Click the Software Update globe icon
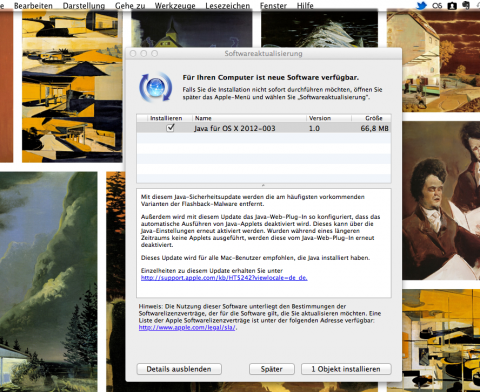 click(156, 87)
